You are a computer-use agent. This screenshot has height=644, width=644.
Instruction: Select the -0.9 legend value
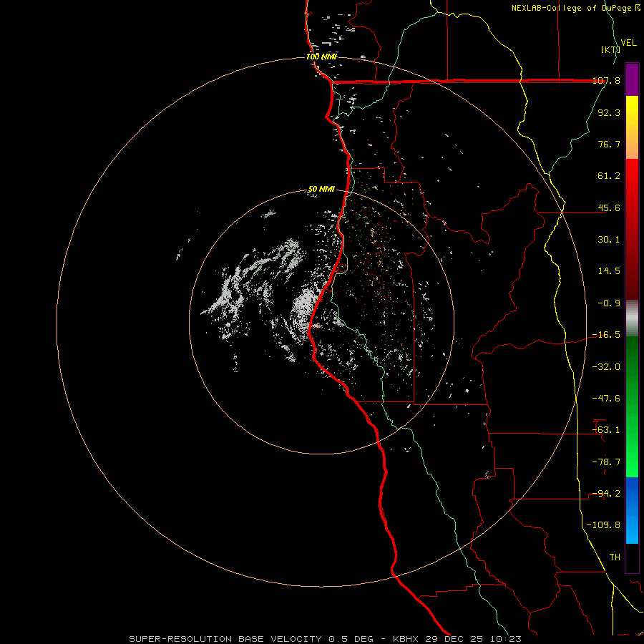coord(609,303)
